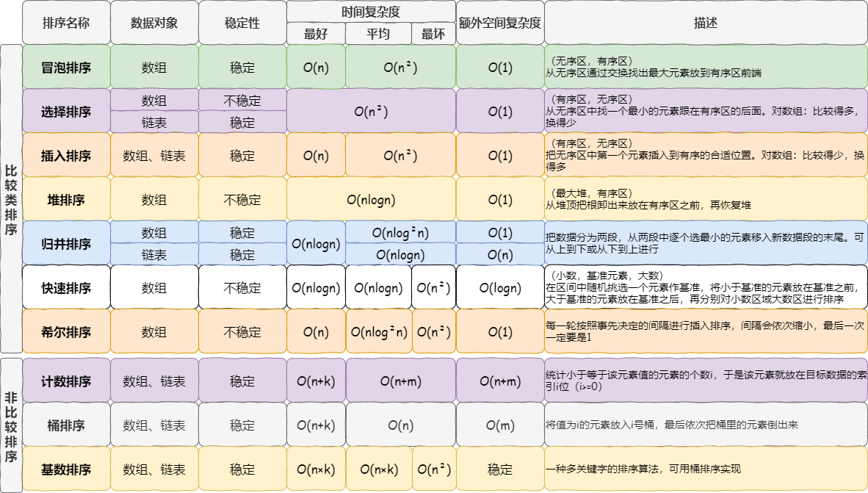The image size is (868, 493).
Task: Click the O(logn) space cell for 快速排序
Action: [500, 287]
